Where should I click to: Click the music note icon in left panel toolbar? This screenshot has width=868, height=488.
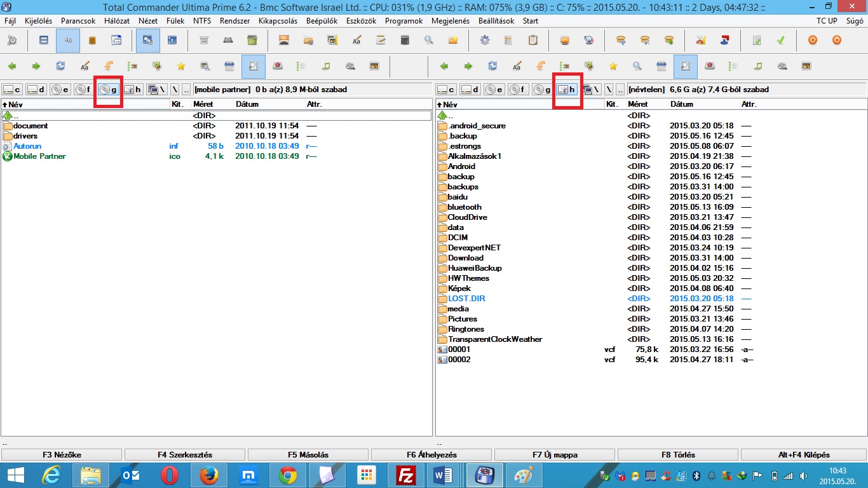pyautogui.click(x=326, y=66)
